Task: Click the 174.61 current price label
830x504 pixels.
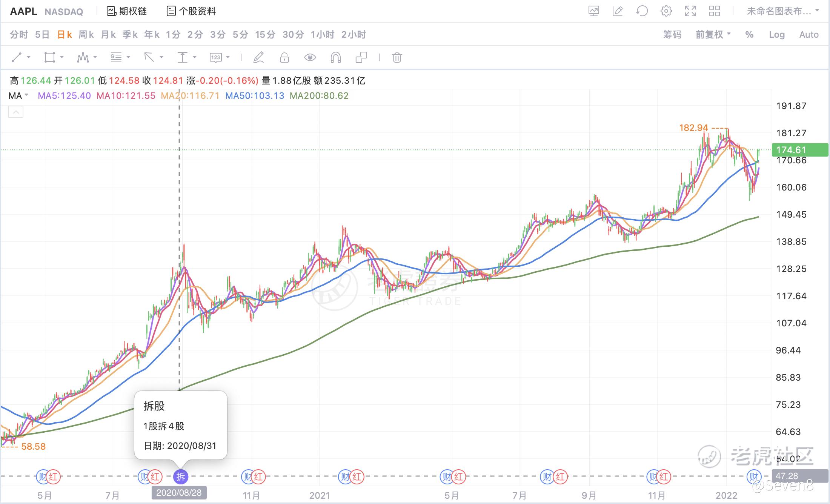Action: 800,150
